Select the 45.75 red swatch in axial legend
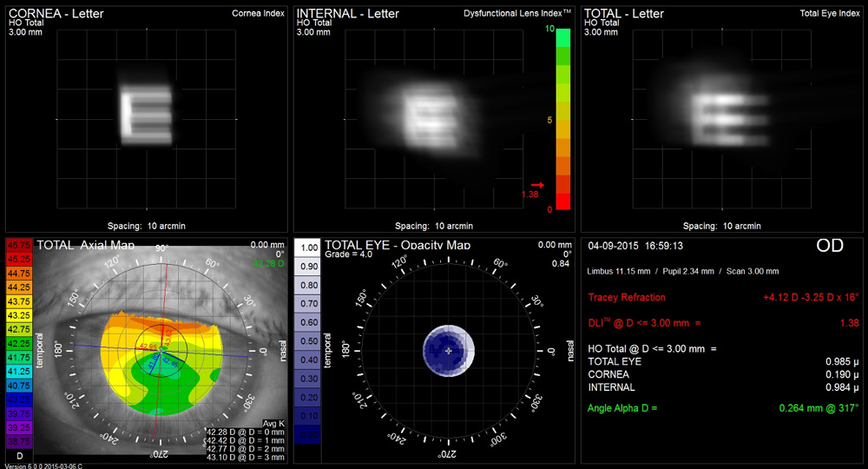 (19, 246)
